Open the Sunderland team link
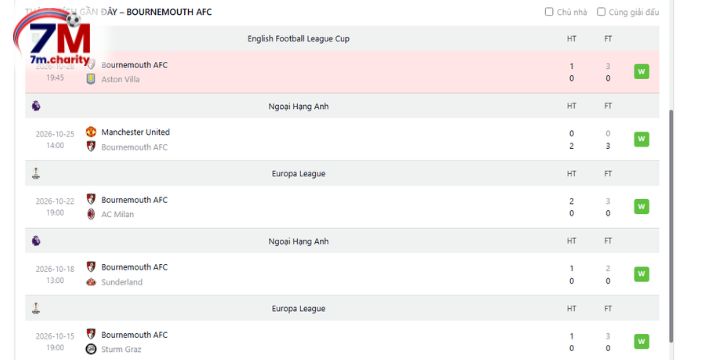720x360 pixels. pos(122,282)
